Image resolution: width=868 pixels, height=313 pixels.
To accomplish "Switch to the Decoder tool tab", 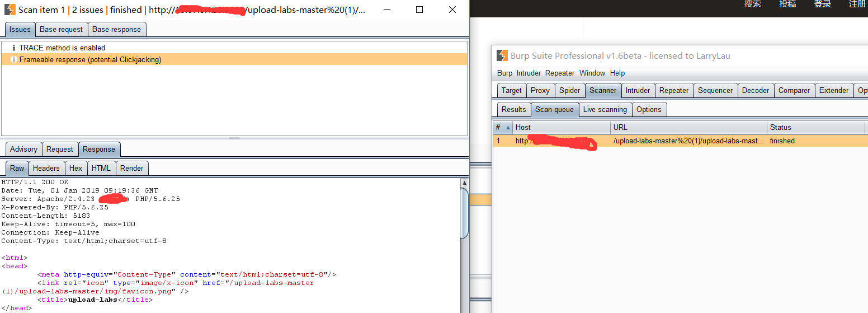I will (756, 90).
